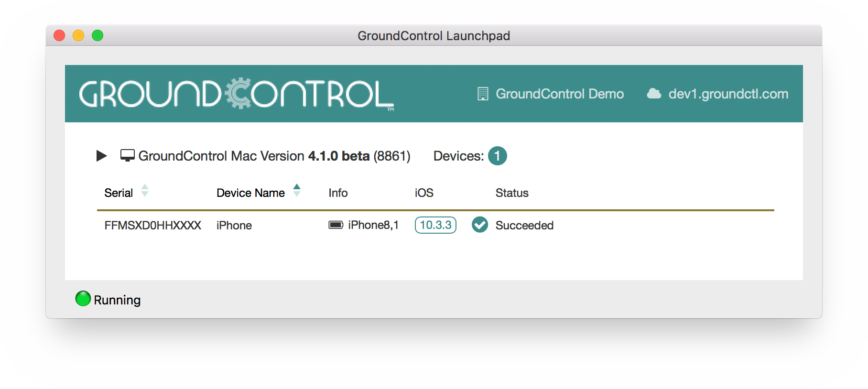Click the building icon beside GroundControl Demo
The image size is (868, 389).
pyautogui.click(x=483, y=94)
